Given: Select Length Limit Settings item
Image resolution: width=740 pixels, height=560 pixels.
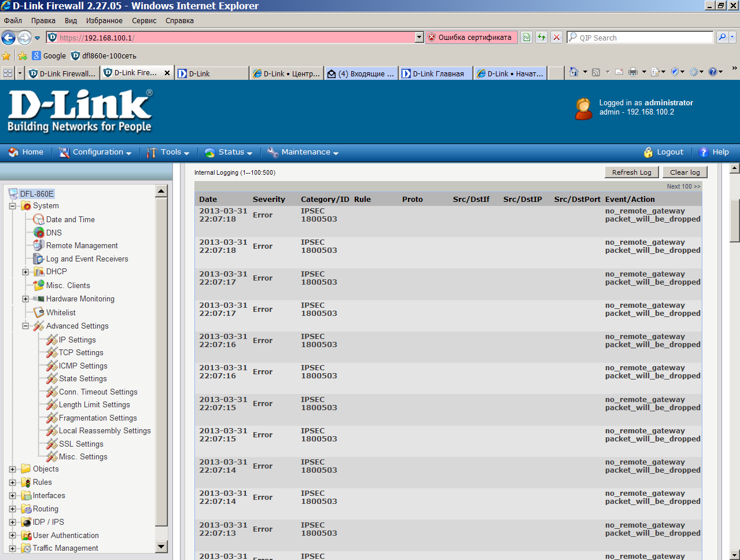Looking at the screenshot, I should coord(94,404).
